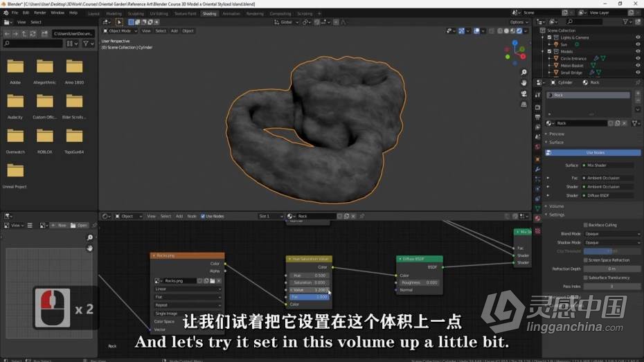The width and height of the screenshot is (644, 362).
Task: Open the Output properties tab icon
Action: [x=537, y=118]
